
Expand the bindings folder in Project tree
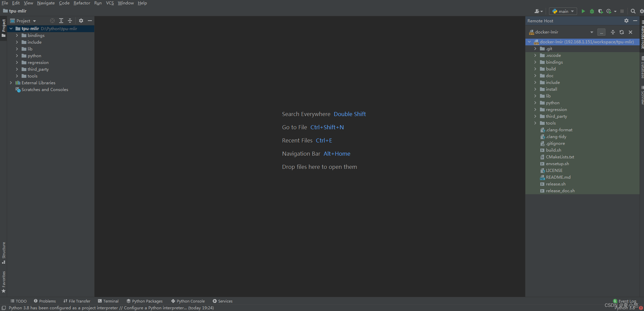[x=17, y=36]
